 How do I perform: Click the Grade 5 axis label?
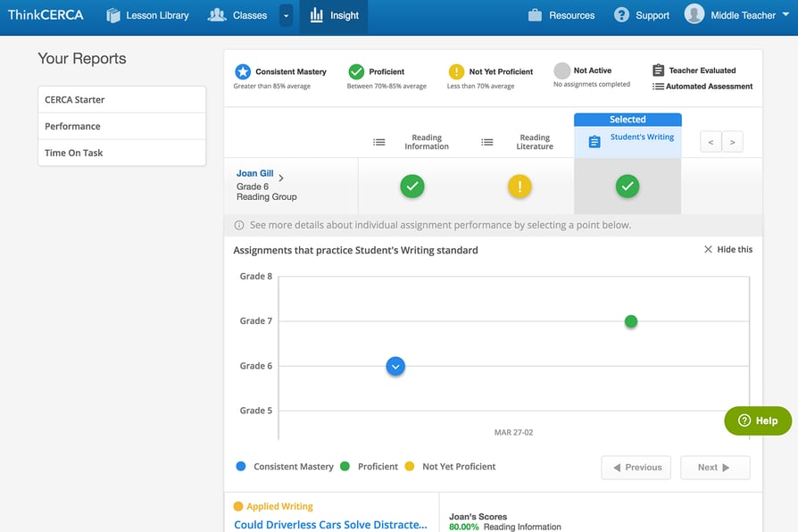click(x=256, y=411)
